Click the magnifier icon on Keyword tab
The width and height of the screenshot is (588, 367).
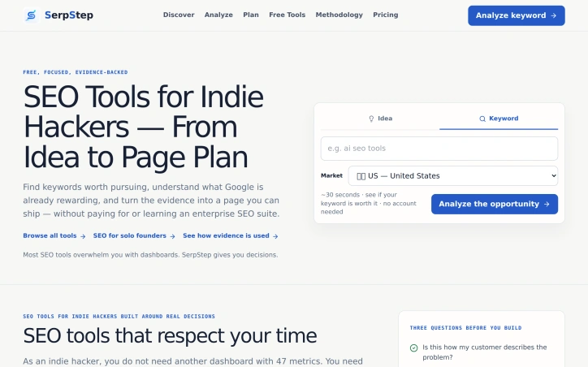click(x=482, y=119)
